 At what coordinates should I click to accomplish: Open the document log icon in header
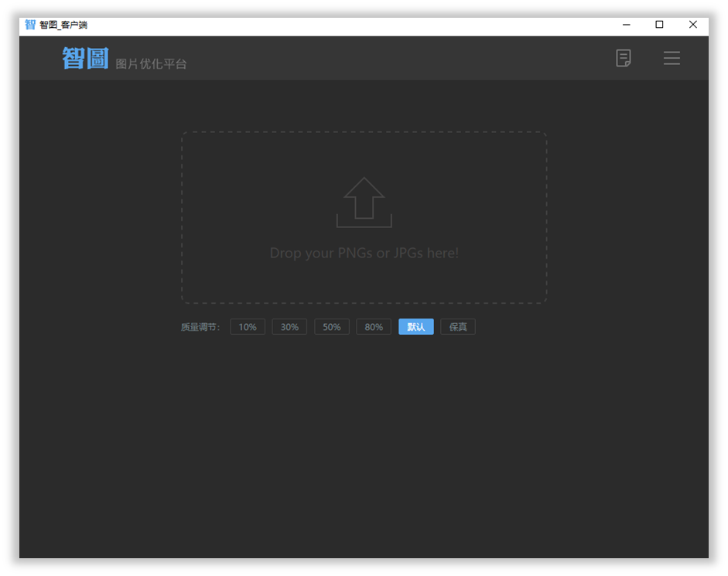pyautogui.click(x=623, y=58)
